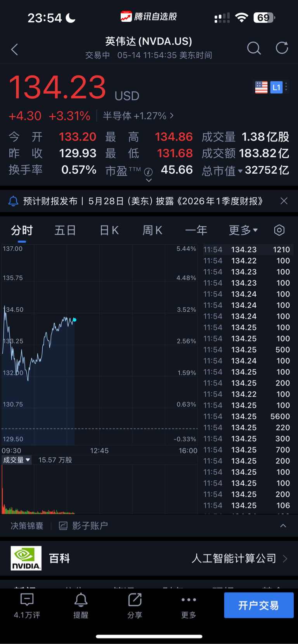Viewport: 298px width, 644px height.
Task: Tap the 成交额 183.82亿 turnover value
Action: [264, 153]
